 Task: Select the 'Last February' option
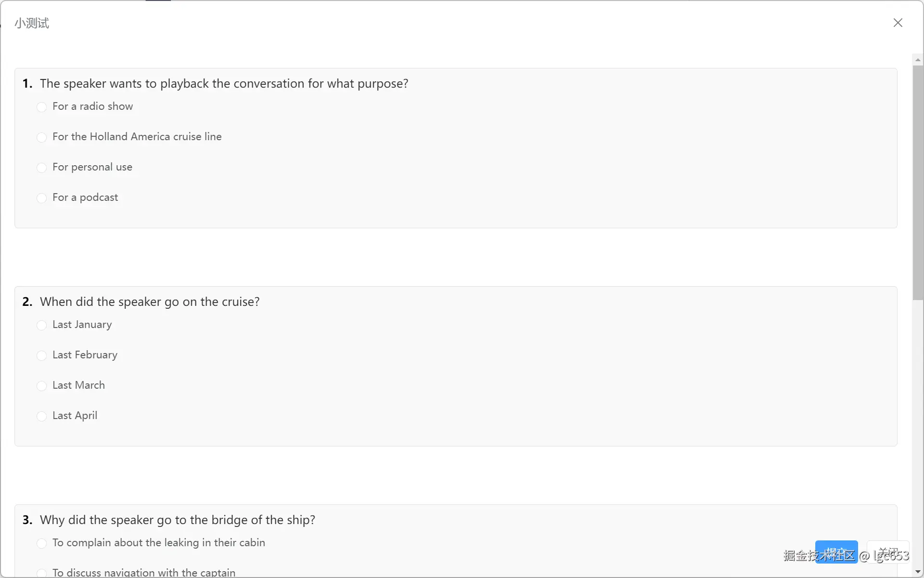42,355
